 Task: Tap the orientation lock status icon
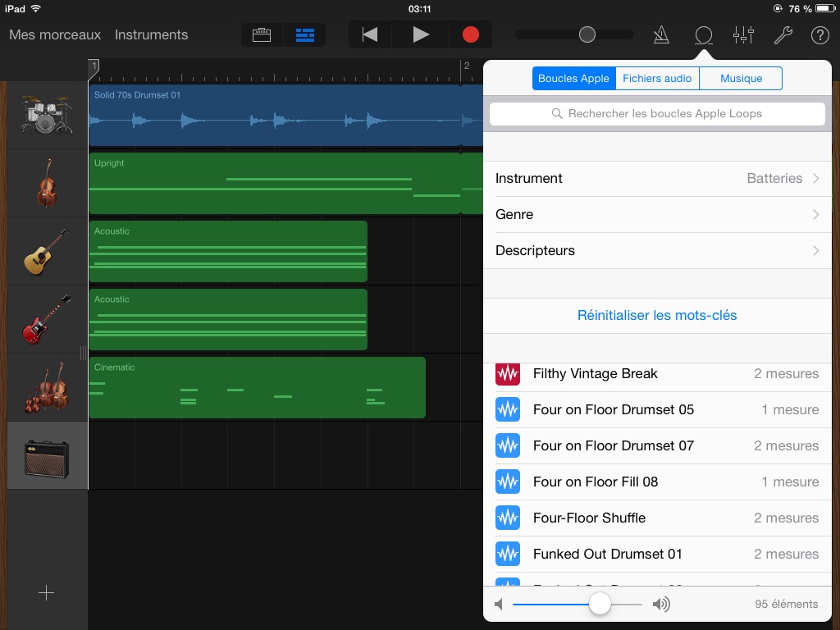[778, 8]
